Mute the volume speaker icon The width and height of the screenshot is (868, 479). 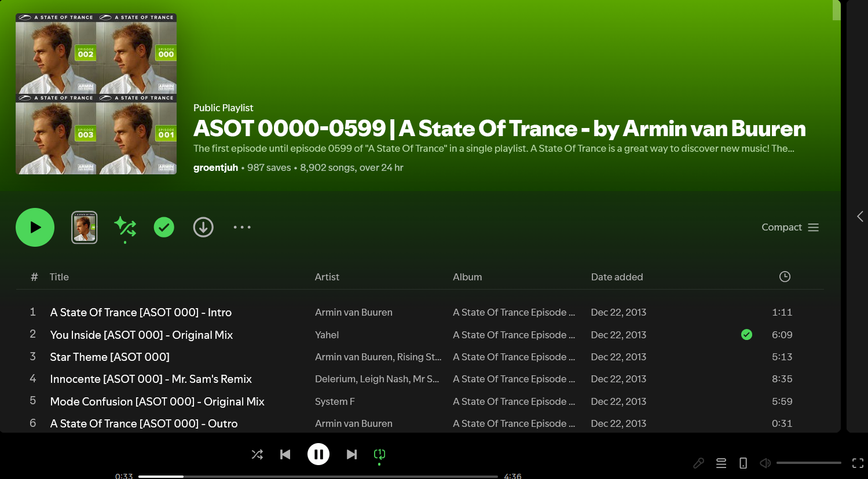pyautogui.click(x=765, y=463)
